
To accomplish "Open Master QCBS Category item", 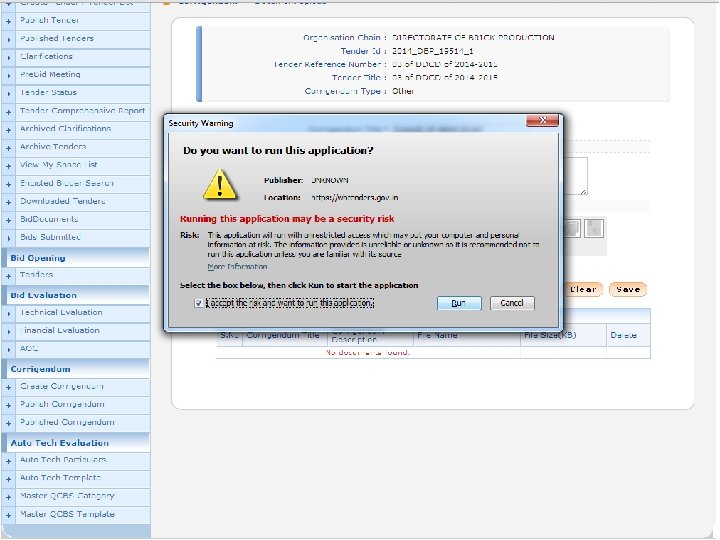I will coord(67,496).
